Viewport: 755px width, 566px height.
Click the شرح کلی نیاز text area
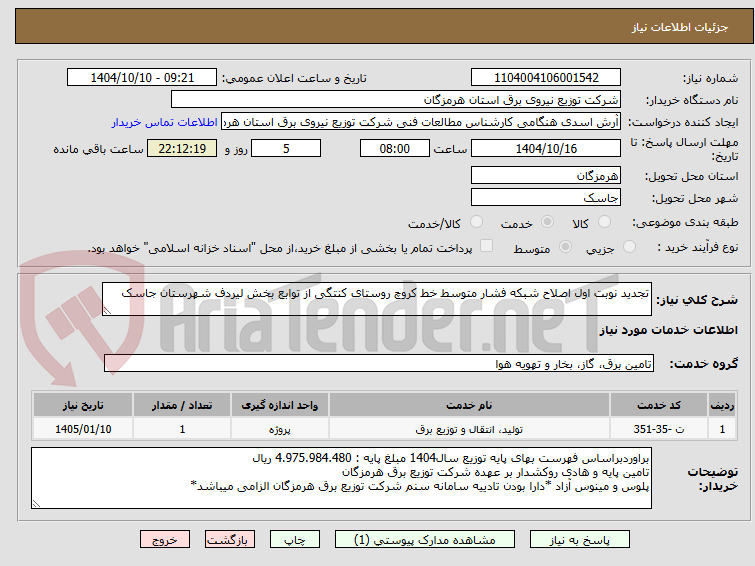pyautogui.click(x=377, y=299)
